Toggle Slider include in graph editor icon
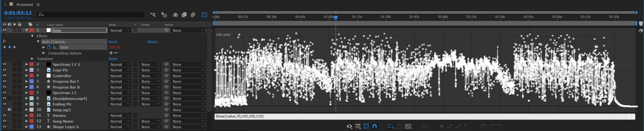The image size is (644, 131). pyautogui.click(x=55, y=47)
